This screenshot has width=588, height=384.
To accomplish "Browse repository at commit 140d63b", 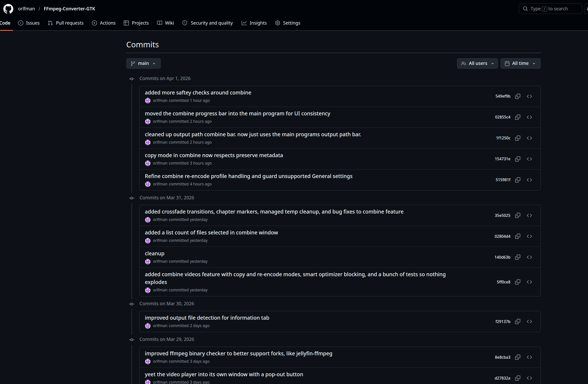I will (x=529, y=257).
